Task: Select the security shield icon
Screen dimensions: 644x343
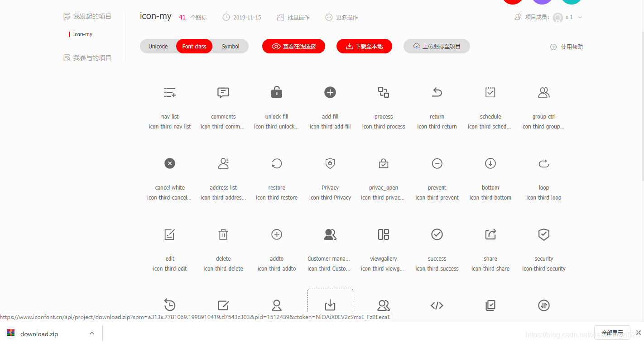Action: pyautogui.click(x=544, y=234)
